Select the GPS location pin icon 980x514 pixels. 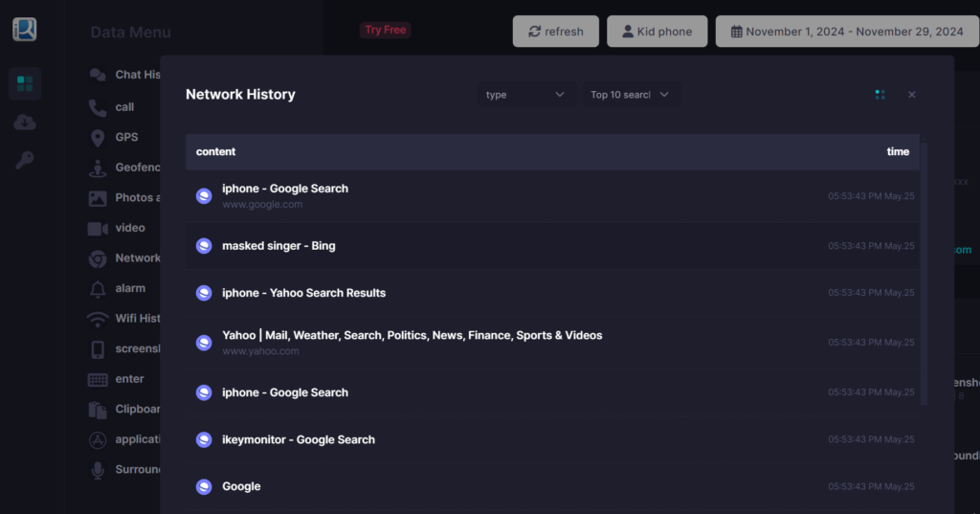coord(98,138)
